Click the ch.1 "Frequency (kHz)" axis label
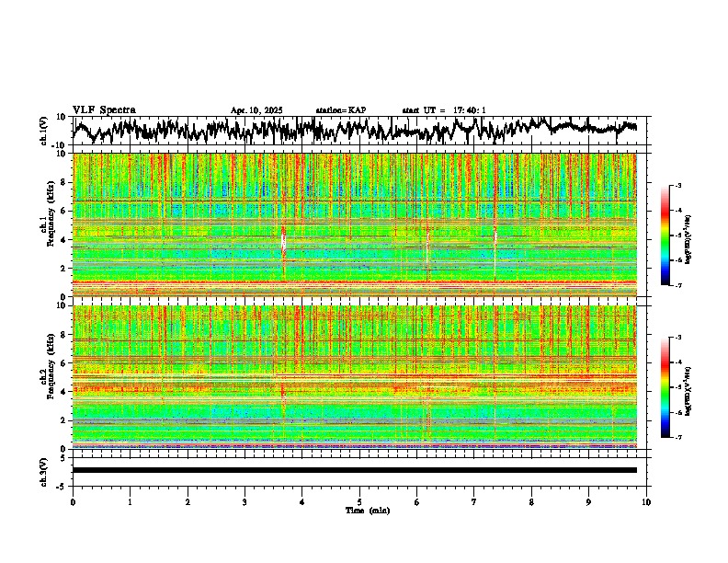 point(51,213)
